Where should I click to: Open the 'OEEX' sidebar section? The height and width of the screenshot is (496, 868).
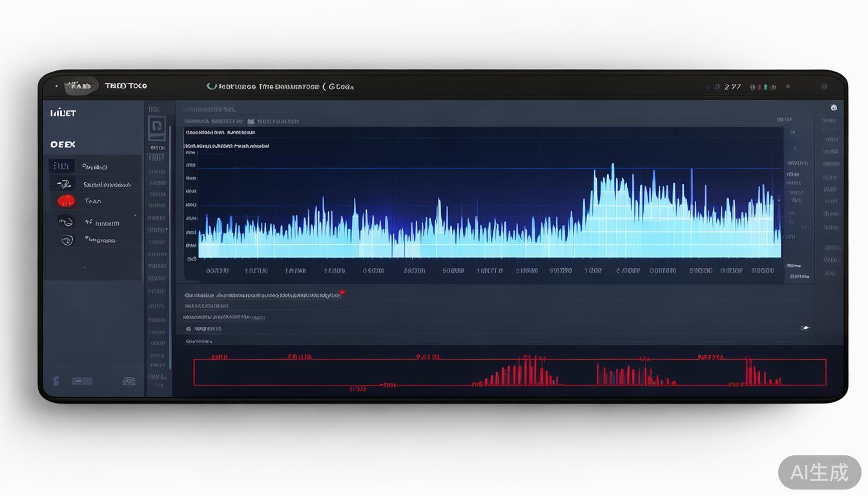pyautogui.click(x=63, y=144)
